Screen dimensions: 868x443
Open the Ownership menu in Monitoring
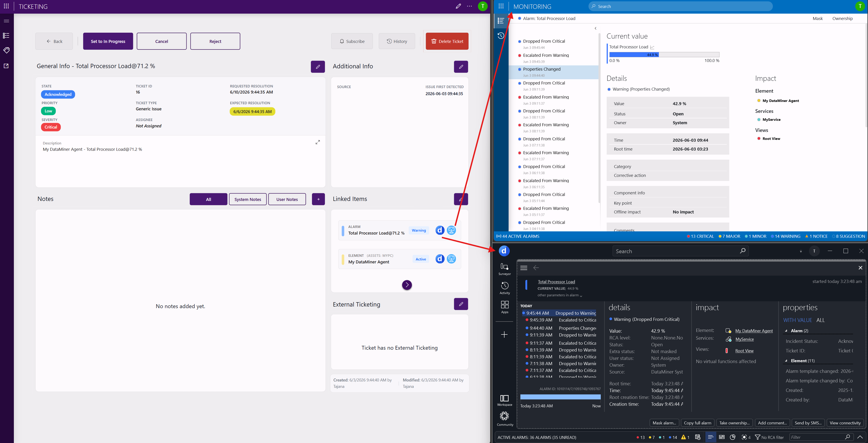(842, 19)
